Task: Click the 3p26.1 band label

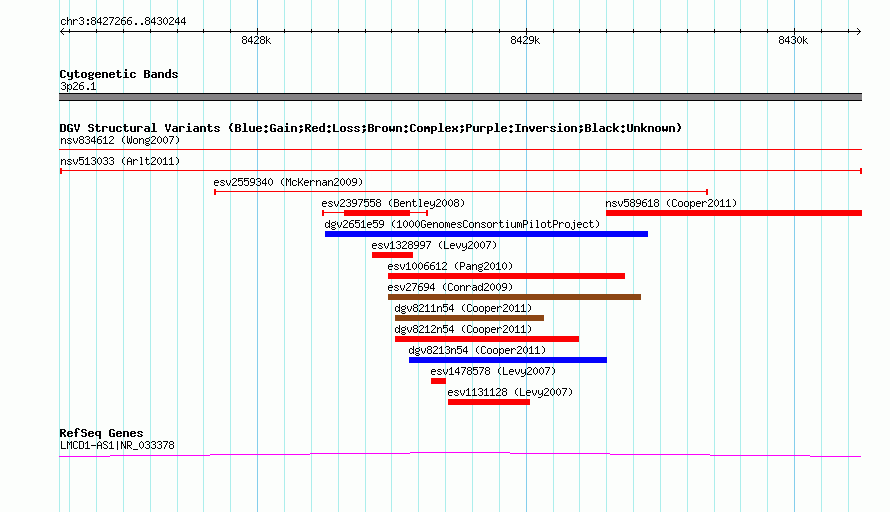Action: click(78, 86)
